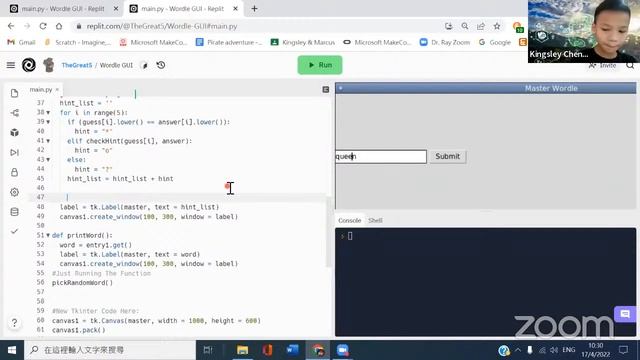
Task: Select the main.py editor tab
Action: (x=41, y=89)
